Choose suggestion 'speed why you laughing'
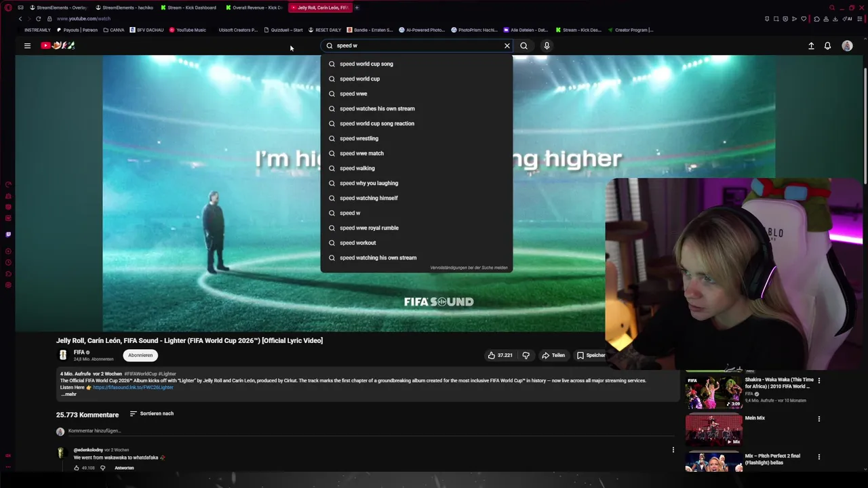 click(x=416, y=183)
